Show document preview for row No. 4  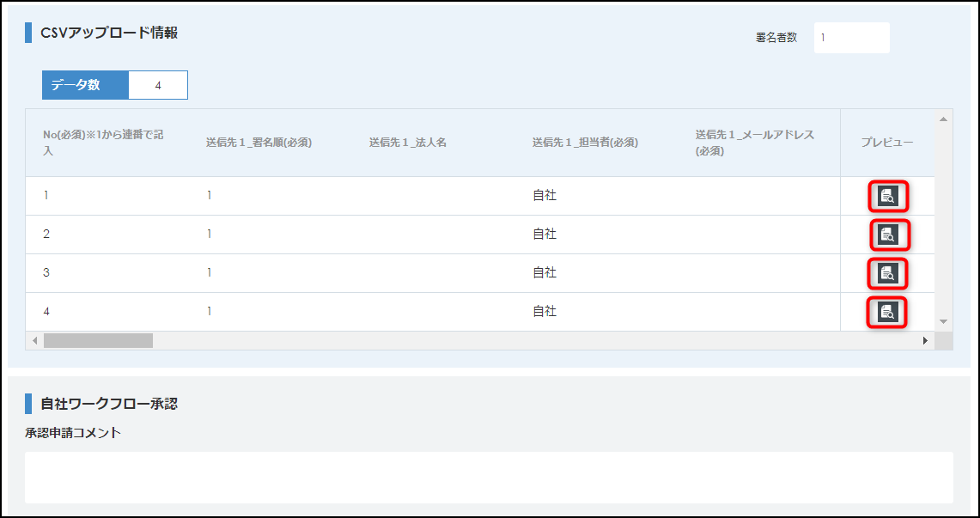pyautogui.click(x=887, y=312)
